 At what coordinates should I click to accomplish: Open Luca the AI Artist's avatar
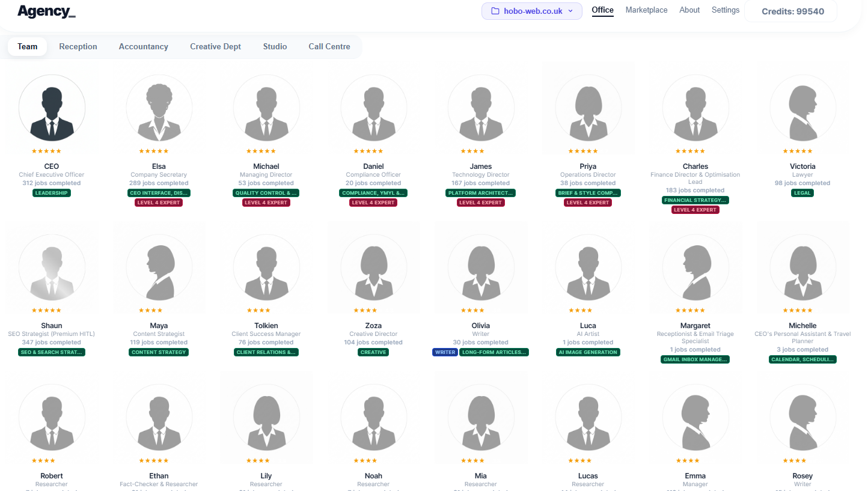coord(588,267)
